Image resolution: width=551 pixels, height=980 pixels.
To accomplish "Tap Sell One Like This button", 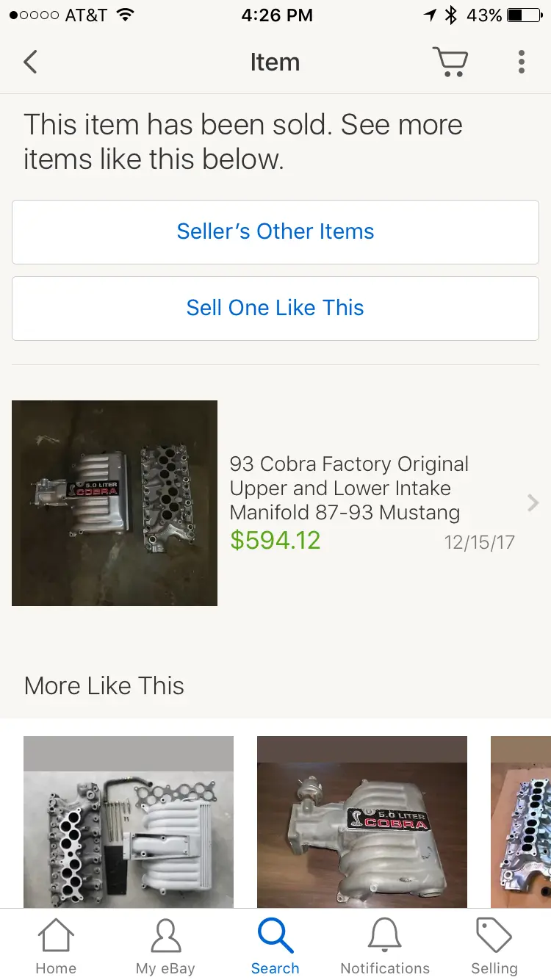I will (x=275, y=309).
